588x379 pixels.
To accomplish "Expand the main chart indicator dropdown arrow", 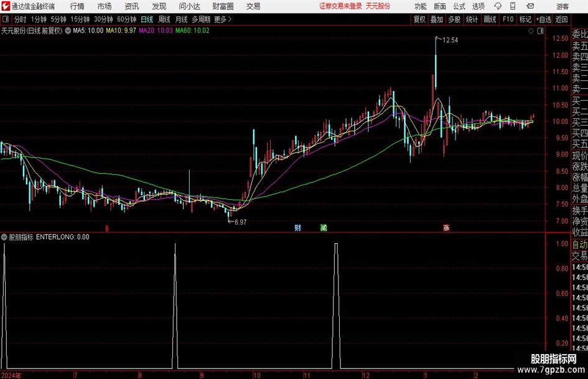I will (x=68, y=30).
